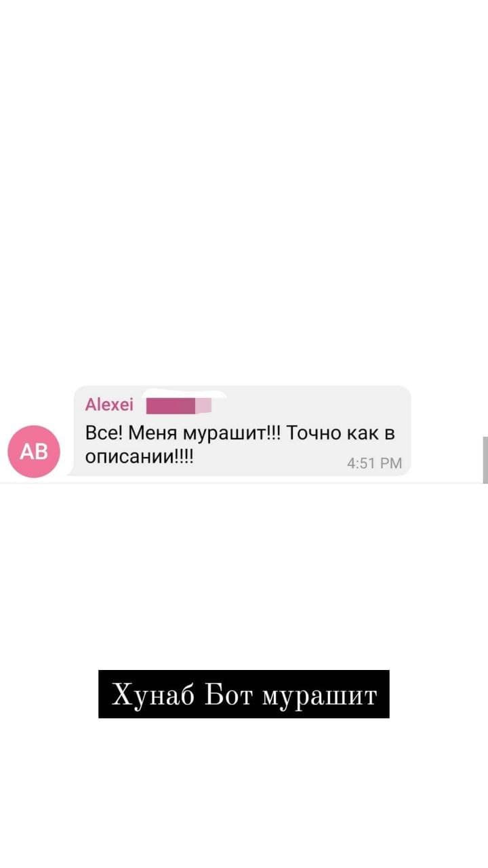Click the dark pink redacted surname bar
Image resolution: width=488 pixels, height=868 pixels.
(171, 406)
